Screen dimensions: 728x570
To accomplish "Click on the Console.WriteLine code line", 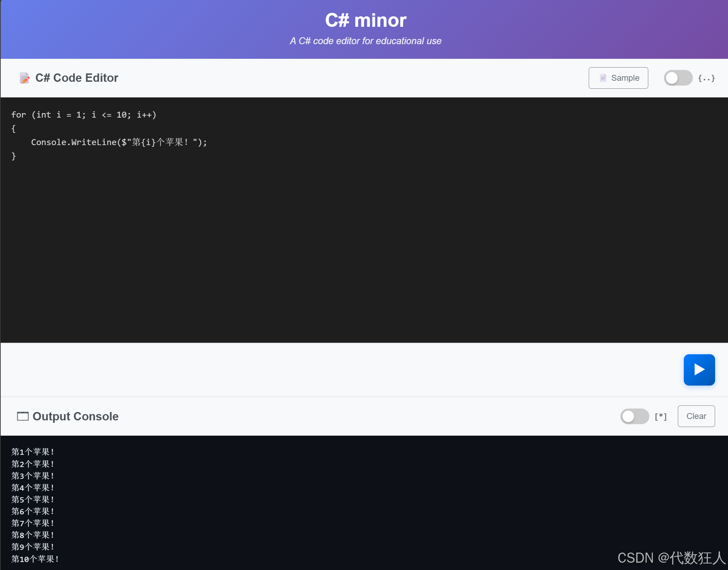I will [x=118, y=142].
